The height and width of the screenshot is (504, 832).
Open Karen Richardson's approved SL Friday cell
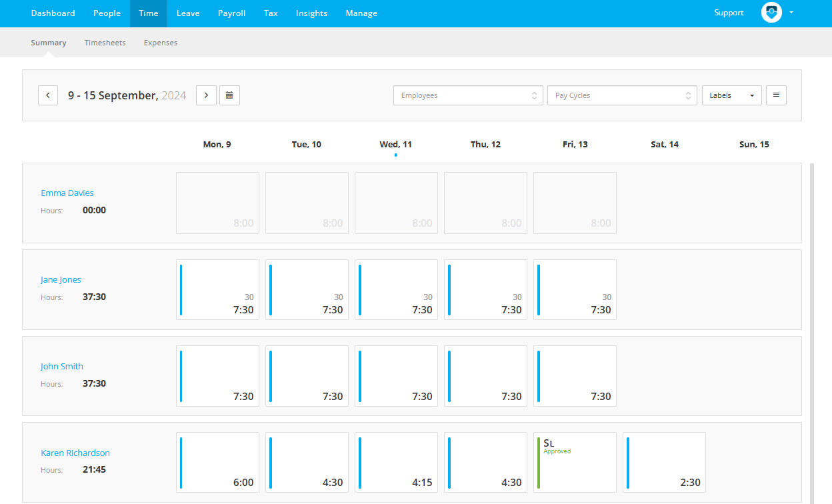pyautogui.click(x=575, y=463)
